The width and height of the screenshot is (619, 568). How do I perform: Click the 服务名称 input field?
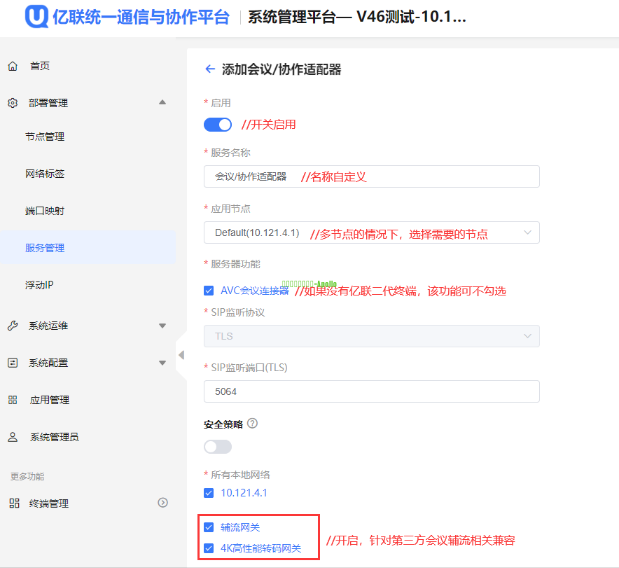click(371, 176)
